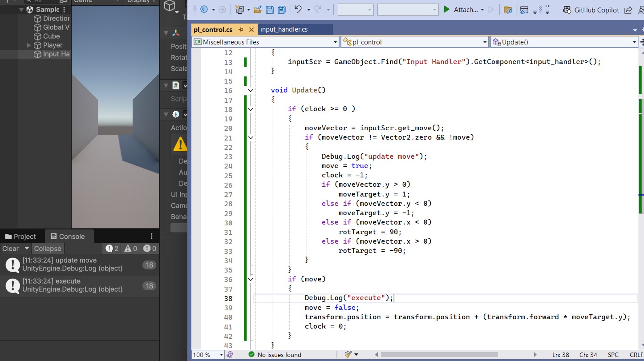Toggle Collapse mode in Unity Console
This screenshot has width=644, height=361.
pyautogui.click(x=48, y=249)
